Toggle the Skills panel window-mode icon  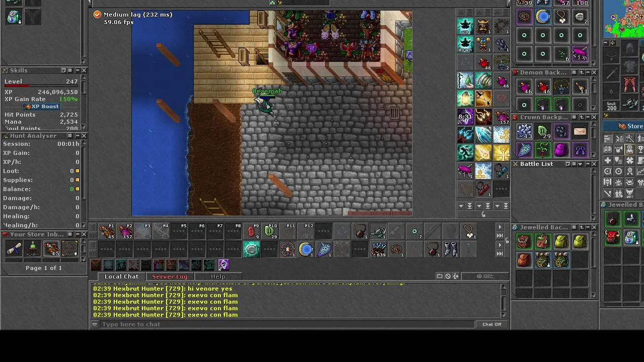64,70
